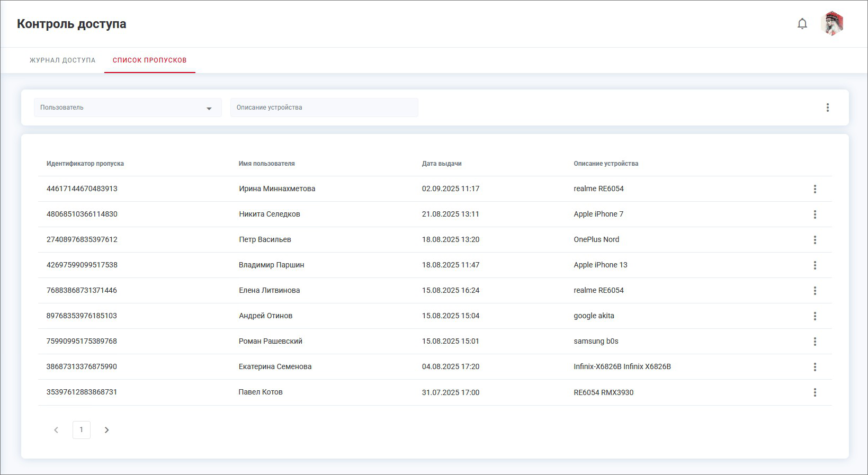Open actions menu for Екатерина Семенова row
Viewport: 868px width, 475px height.
pos(815,367)
